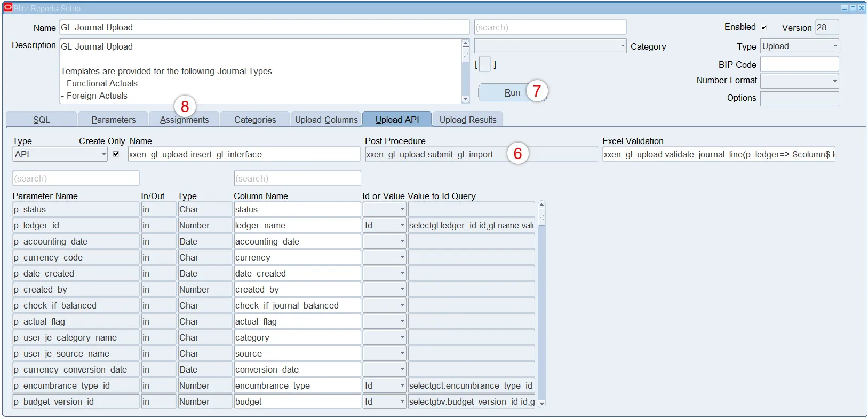Click the top search field beside Name
Viewport: 868px width, 418px height.
550,27
